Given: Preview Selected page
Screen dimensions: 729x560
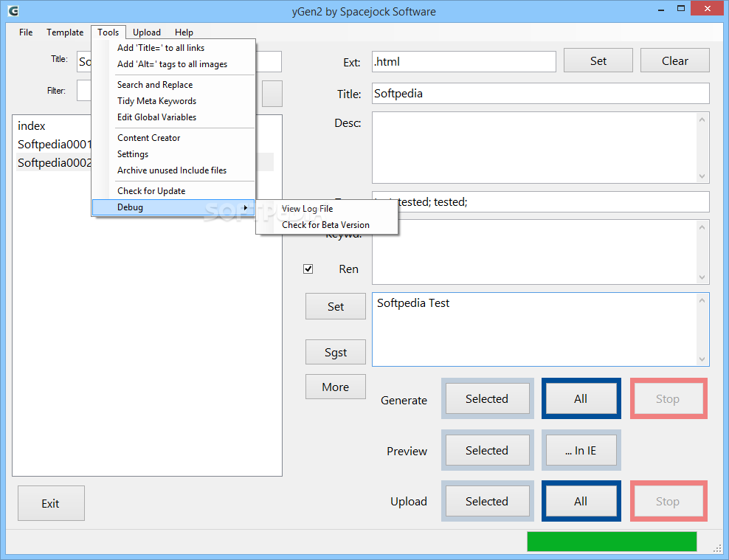Looking at the screenshot, I should [x=487, y=450].
